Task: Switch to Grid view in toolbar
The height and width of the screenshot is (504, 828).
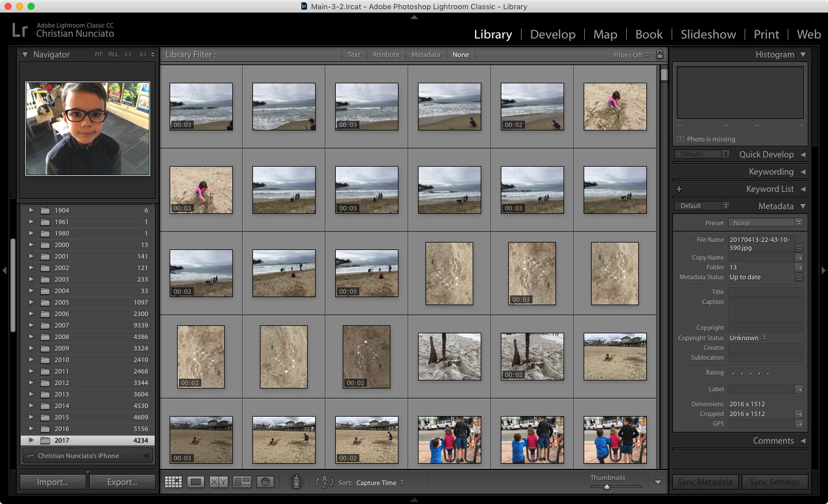Action: [x=173, y=482]
